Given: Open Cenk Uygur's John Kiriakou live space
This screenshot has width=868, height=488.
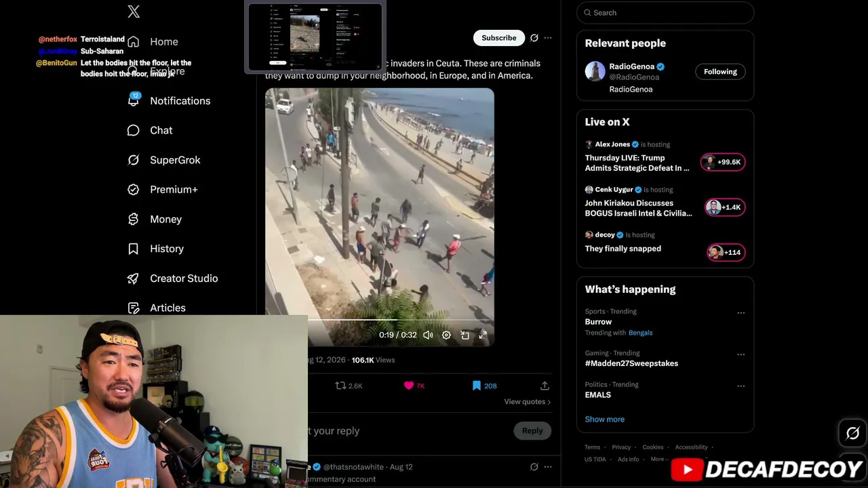Looking at the screenshot, I should point(639,208).
